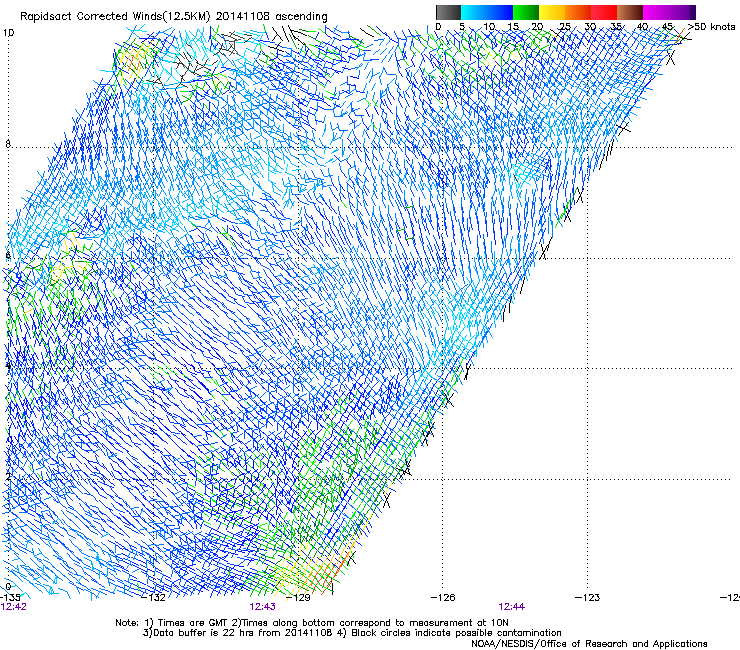Screen dimensions: 740x650
Task: Click the -129 longitude axis label
Action: (x=298, y=598)
